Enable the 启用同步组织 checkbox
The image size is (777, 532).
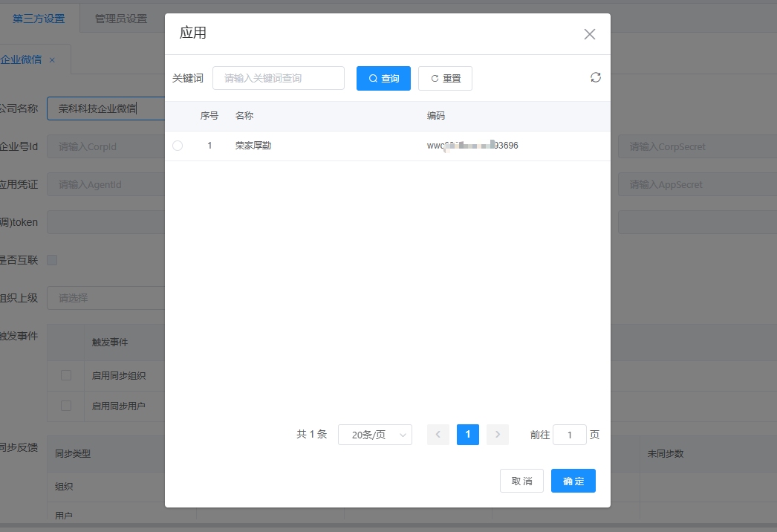pos(66,375)
